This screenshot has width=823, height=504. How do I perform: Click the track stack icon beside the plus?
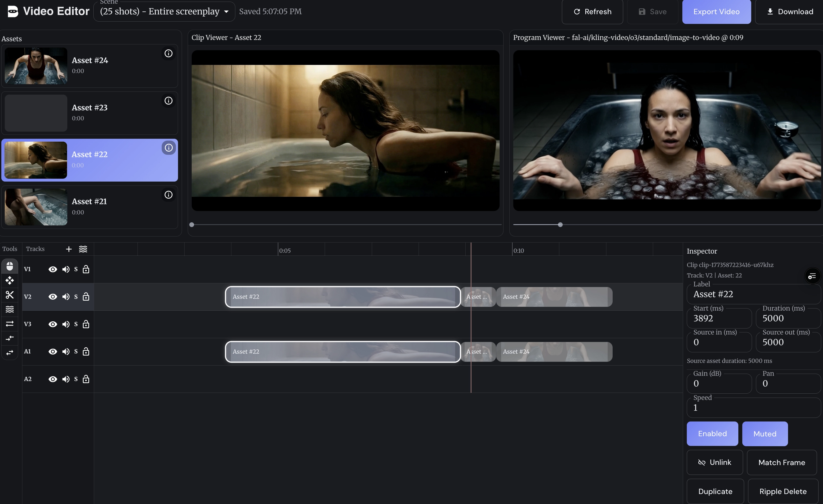point(83,249)
